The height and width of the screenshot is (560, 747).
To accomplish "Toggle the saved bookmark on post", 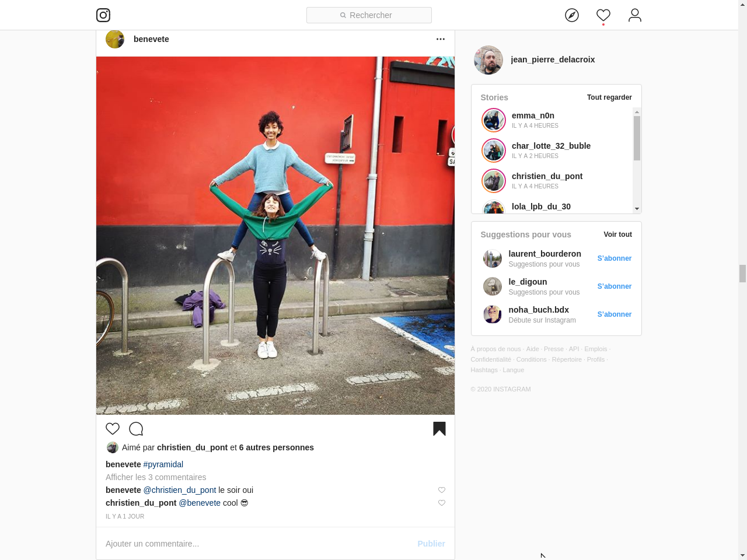I will pyautogui.click(x=439, y=429).
